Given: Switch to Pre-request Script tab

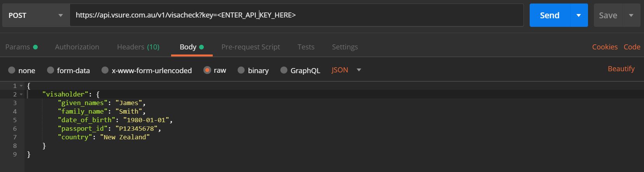Looking at the screenshot, I should tap(250, 47).
